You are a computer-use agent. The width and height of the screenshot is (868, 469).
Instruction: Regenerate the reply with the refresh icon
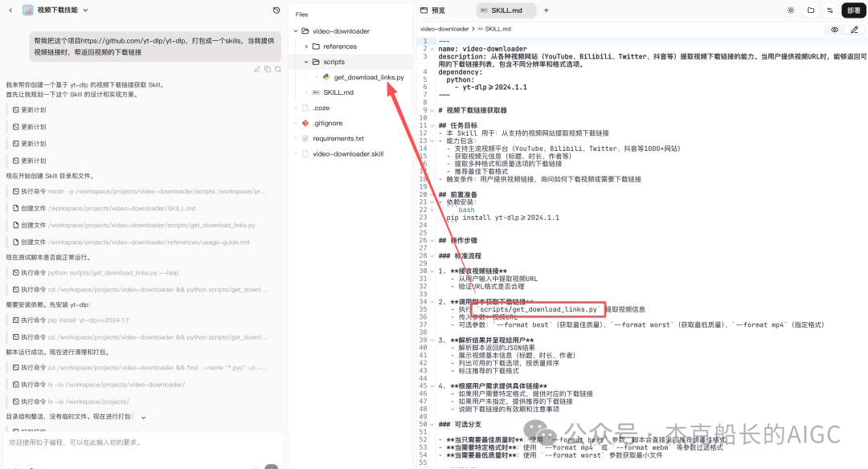278,69
